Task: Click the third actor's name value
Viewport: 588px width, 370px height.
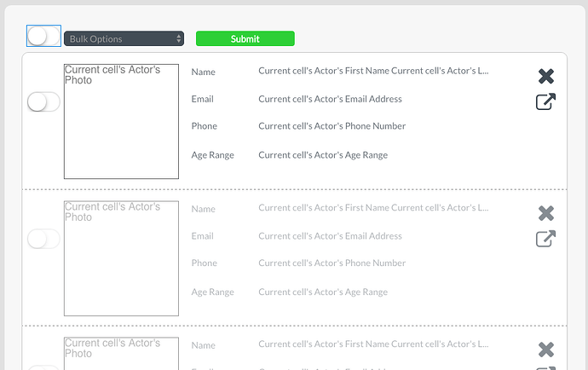Action: (x=373, y=345)
